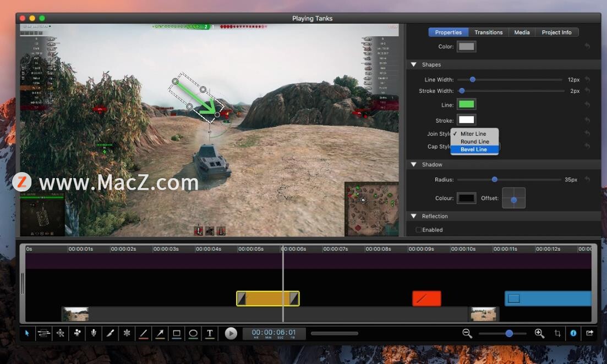Click the microphone audio tool
The height and width of the screenshot is (364, 607).
94,333
